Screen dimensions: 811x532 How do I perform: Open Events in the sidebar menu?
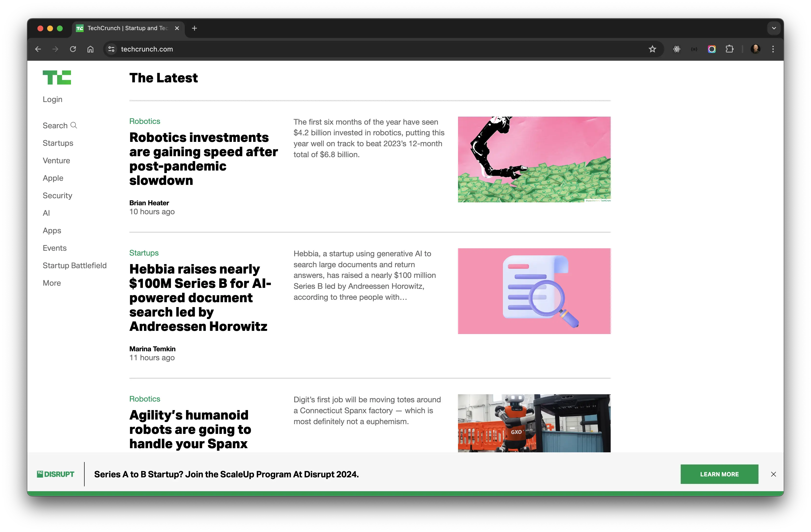click(54, 248)
